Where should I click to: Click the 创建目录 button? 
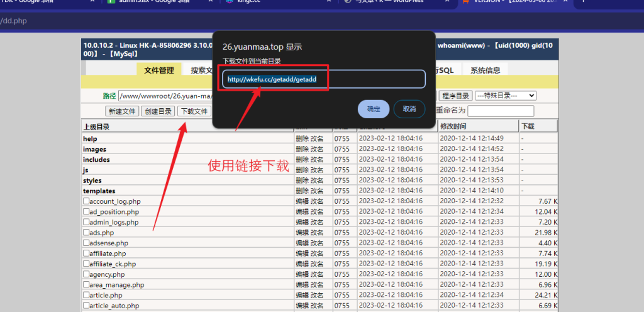[157, 111]
